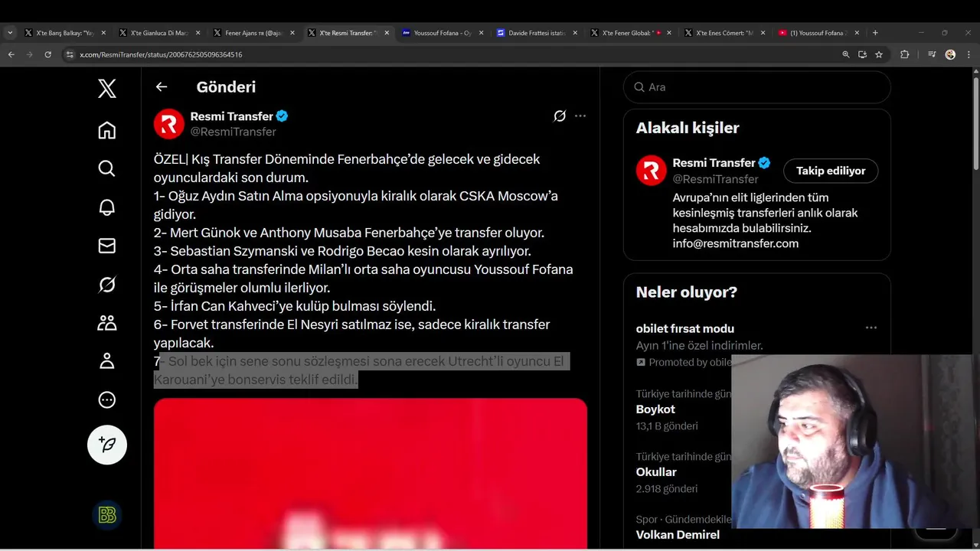Open the Boykot trending topic

tap(655, 409)
